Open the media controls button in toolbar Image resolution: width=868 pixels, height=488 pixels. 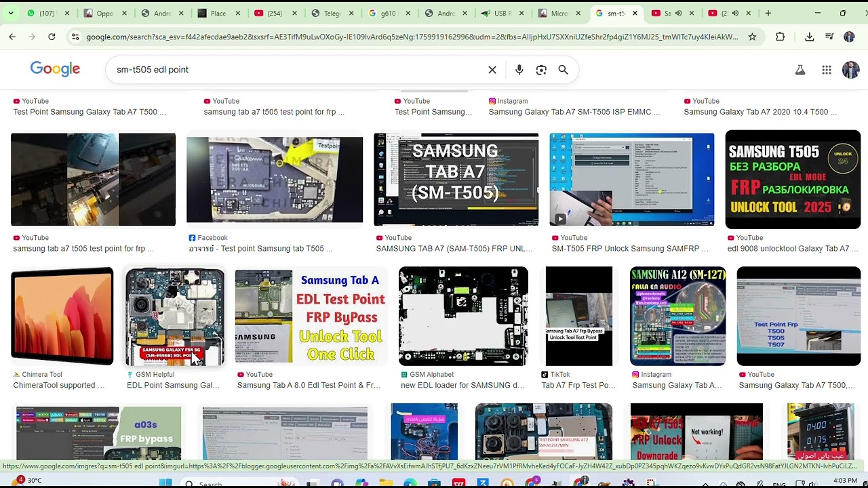click(x=829, y=37)
